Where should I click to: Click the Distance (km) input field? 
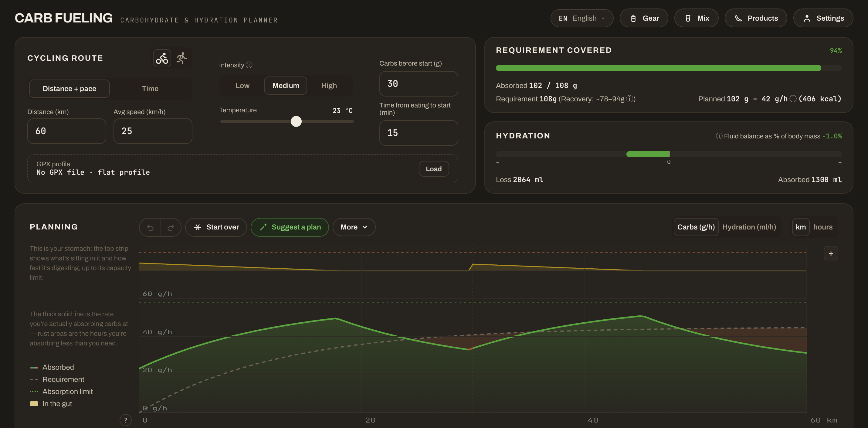67,131
